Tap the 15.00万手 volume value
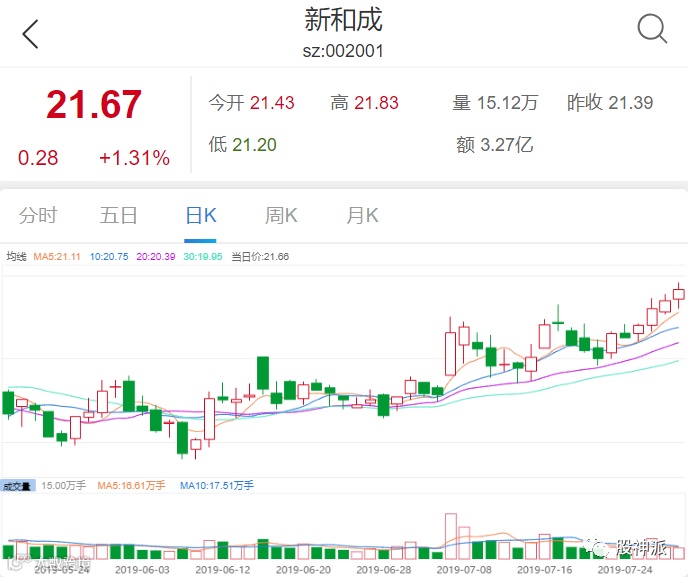The height and width of the screenshot is (577, 688). coord(64,485)
